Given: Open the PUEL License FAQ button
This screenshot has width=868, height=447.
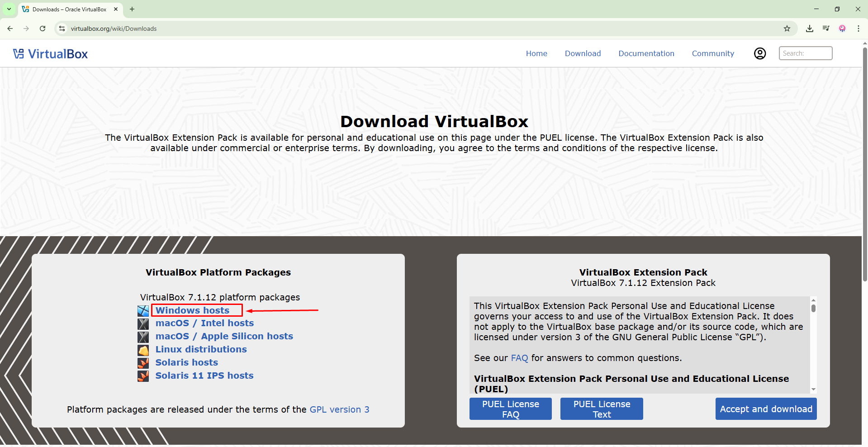Looking at the screenshot, I should [x=510, y=409].
